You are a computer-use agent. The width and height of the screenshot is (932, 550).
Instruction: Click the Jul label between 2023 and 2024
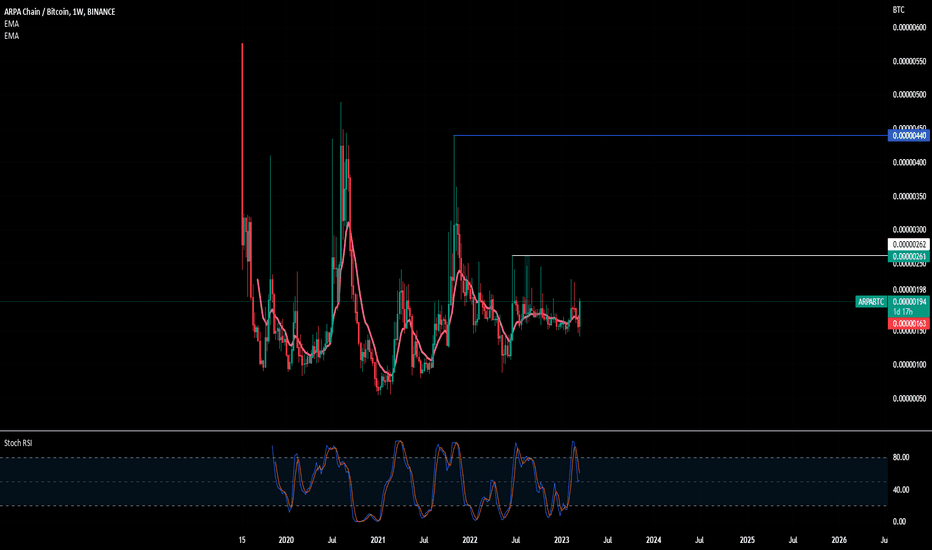607,540
